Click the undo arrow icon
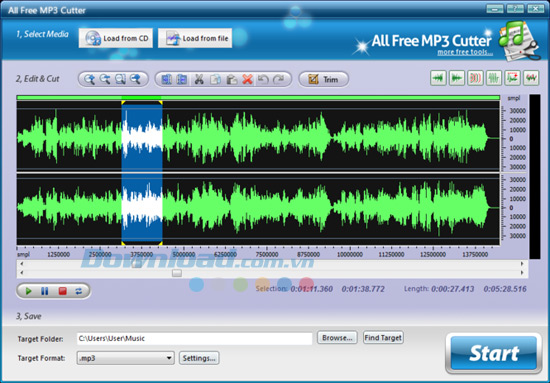The width and height of the screenshot is (550, 383). [263, 79]
